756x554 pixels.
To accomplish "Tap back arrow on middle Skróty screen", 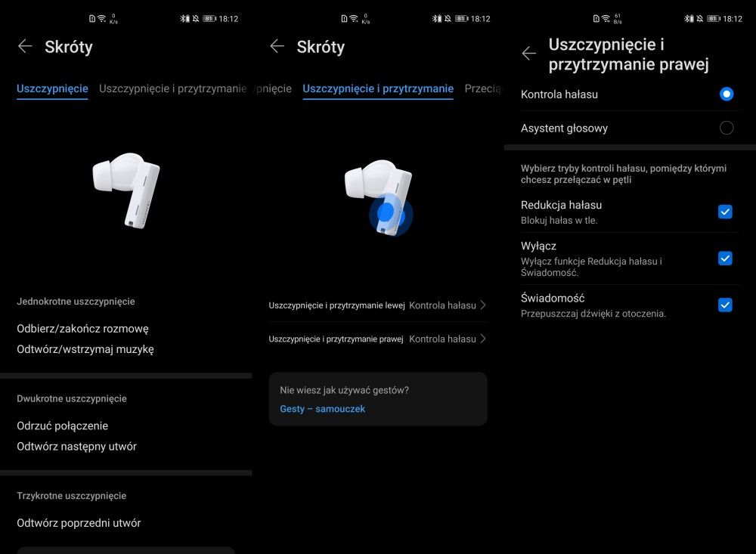I will (277, 46).
